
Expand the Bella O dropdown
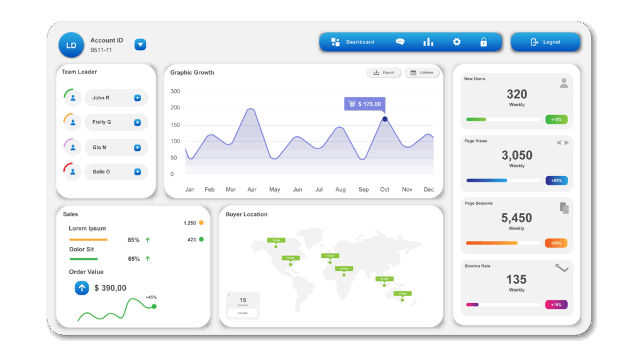click(137, 172)
